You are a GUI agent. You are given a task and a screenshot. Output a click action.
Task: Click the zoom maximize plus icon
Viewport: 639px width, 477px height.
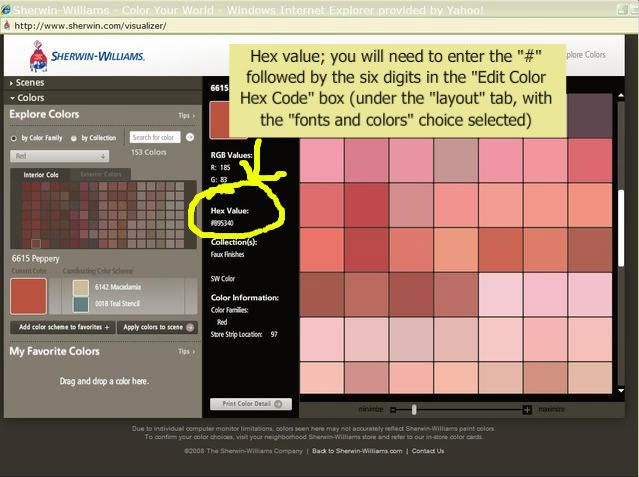[527, 409]
